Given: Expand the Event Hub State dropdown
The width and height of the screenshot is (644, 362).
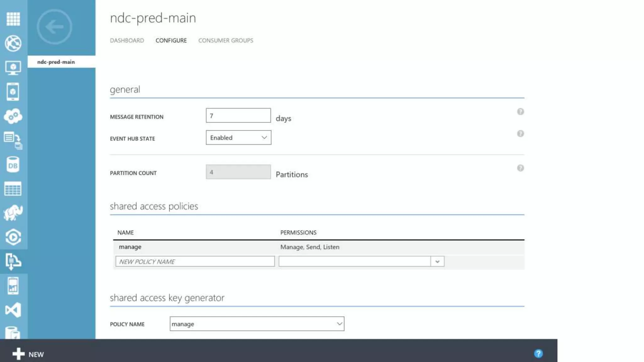Looking at the screenshot, I should point(238,138).
